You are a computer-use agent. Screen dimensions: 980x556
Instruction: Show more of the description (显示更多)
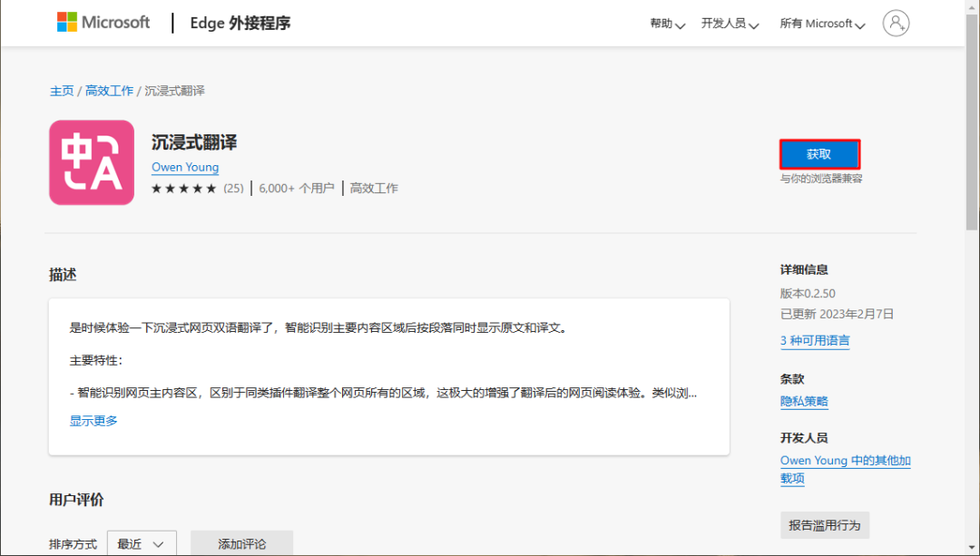[x=93, y=421]
